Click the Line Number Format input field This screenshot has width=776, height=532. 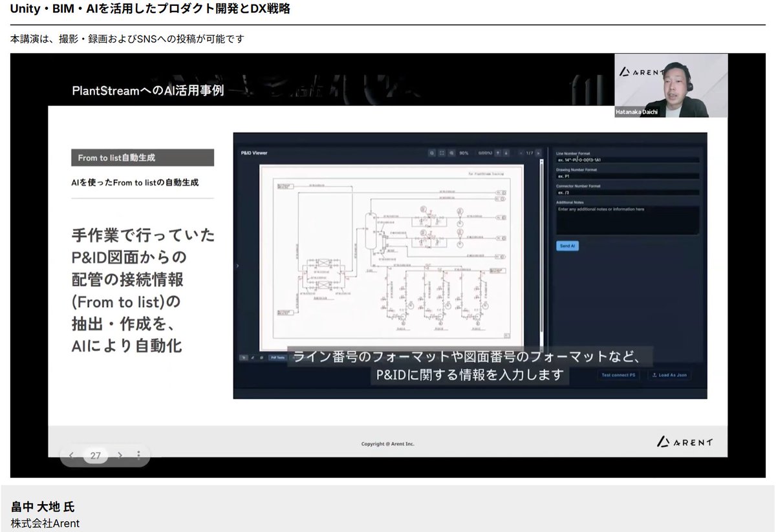pos(627,160)
